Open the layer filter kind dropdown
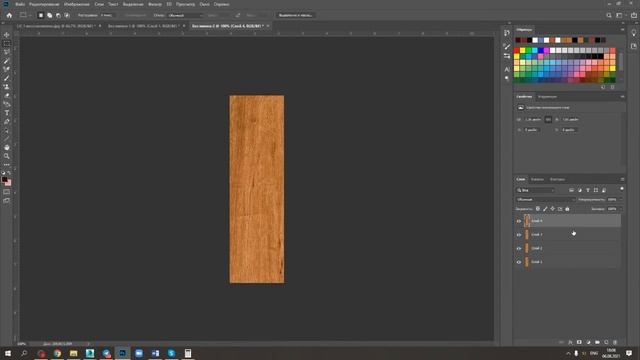The image size is (640, 360). point(536,190)
